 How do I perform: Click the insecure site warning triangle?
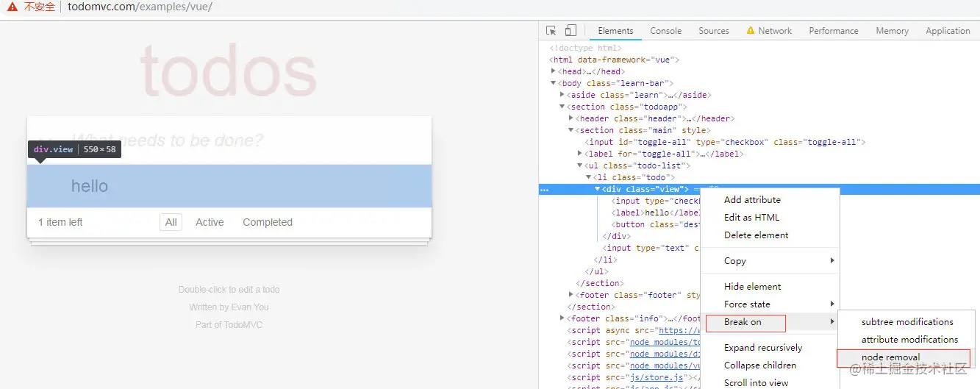click(11, 7)
